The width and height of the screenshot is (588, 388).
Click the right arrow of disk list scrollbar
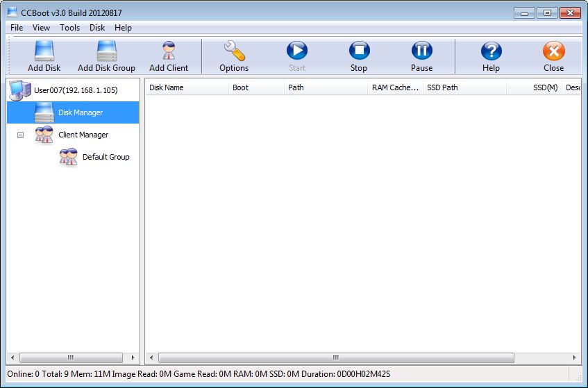pos(575,357)
